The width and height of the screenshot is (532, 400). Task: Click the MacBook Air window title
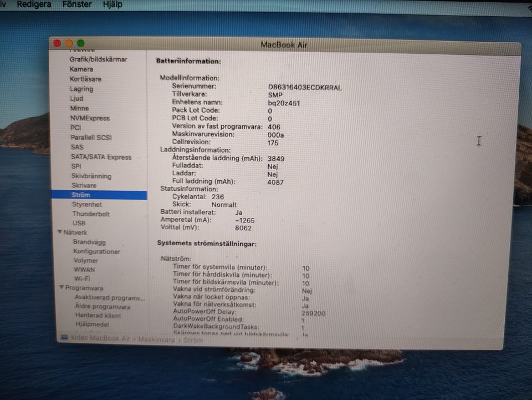(284, 45)
